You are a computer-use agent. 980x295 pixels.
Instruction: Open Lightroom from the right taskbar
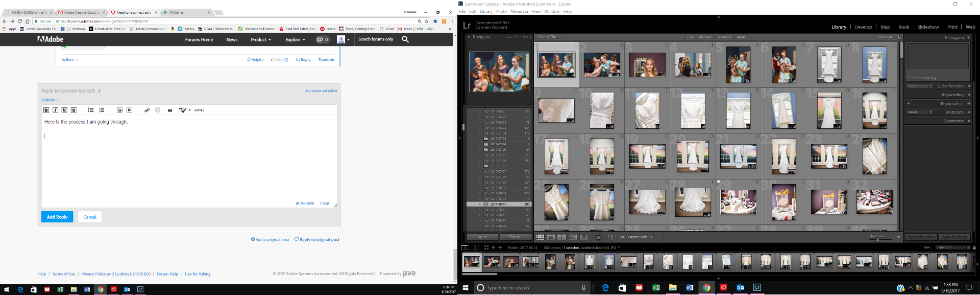(x=757, y=288)
